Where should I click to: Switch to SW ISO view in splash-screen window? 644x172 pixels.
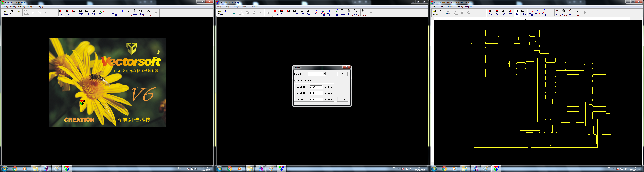click(101, 13)
